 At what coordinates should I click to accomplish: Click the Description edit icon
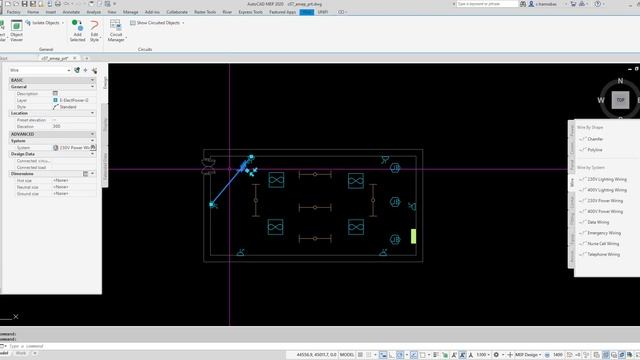(x=55, y=93)
